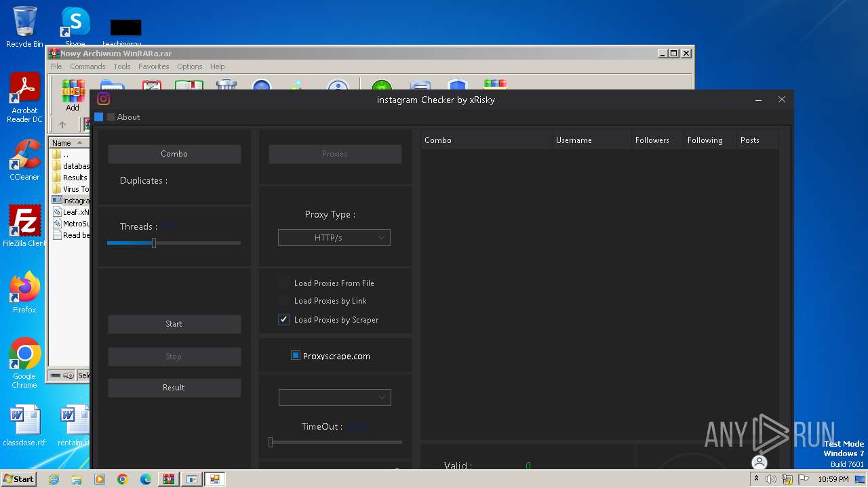The height and width of the screenshot is (488, 868).
Task: Sort WinRAR list by Name column
Action: point(69,143)
